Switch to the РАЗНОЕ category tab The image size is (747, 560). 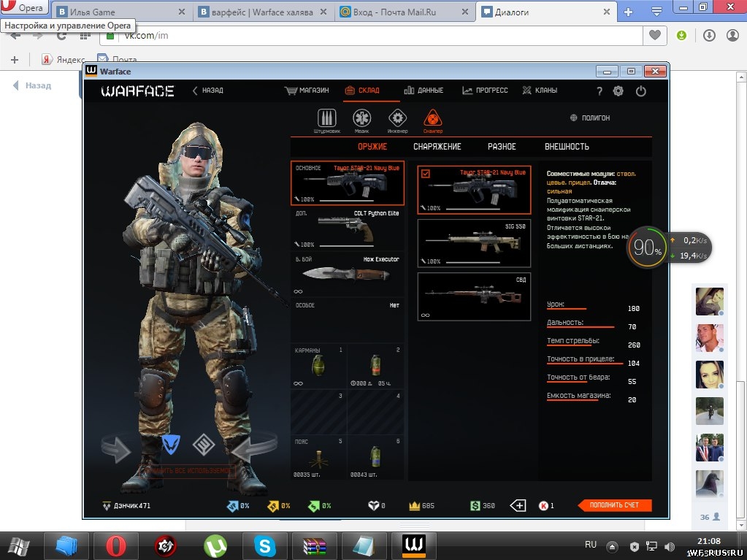point(502,147)
